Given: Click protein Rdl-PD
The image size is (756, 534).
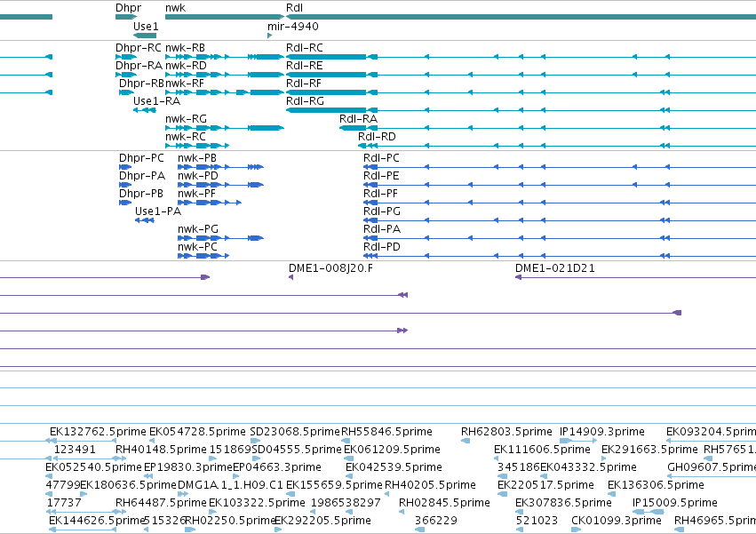Looking at the screenshot, I should tap(382, 246).
